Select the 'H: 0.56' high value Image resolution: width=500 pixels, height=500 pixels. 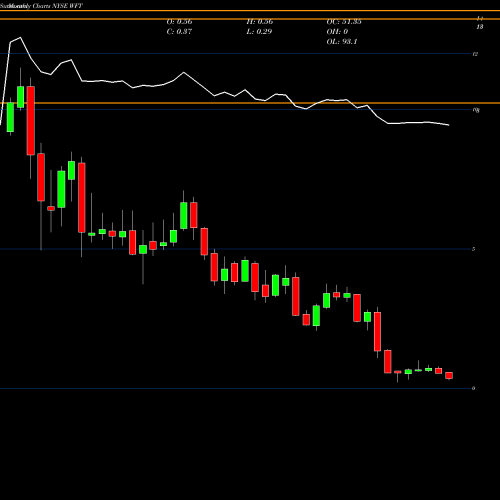pyautogui.click(x=260, y=22)
